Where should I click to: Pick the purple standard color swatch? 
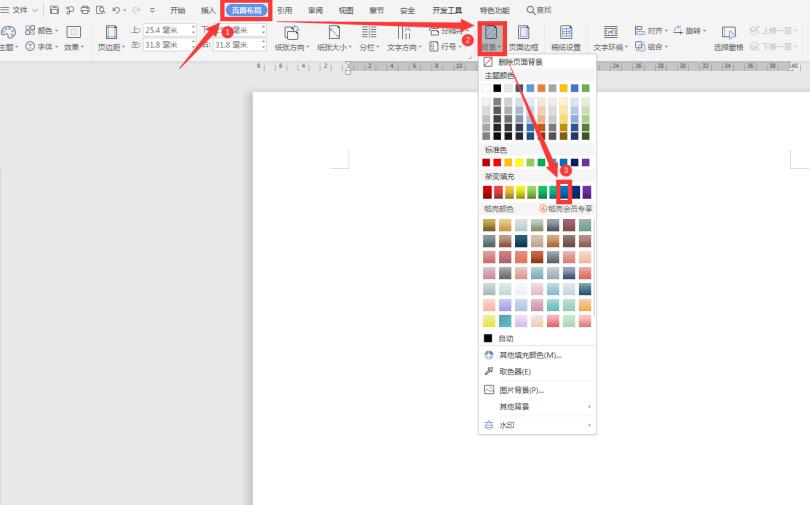tap(586, 162)
